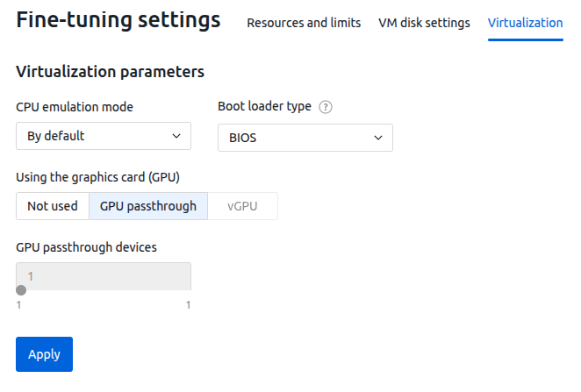This screenshot has height=392, width=581.
Task: Click the Boot loader type label
Action: tap(264, 106)
